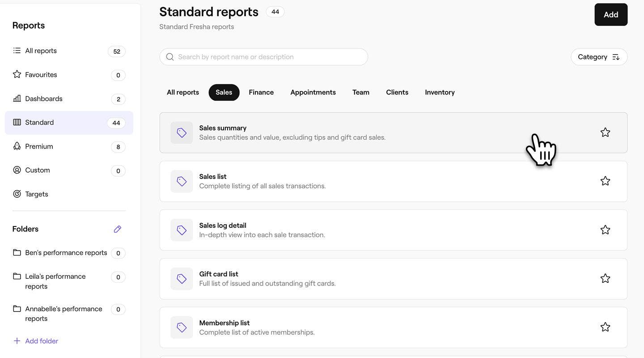This screenshot has width=644, height=358.
Task: Click the sort icon in Category button
Action: tap(616, 57)
